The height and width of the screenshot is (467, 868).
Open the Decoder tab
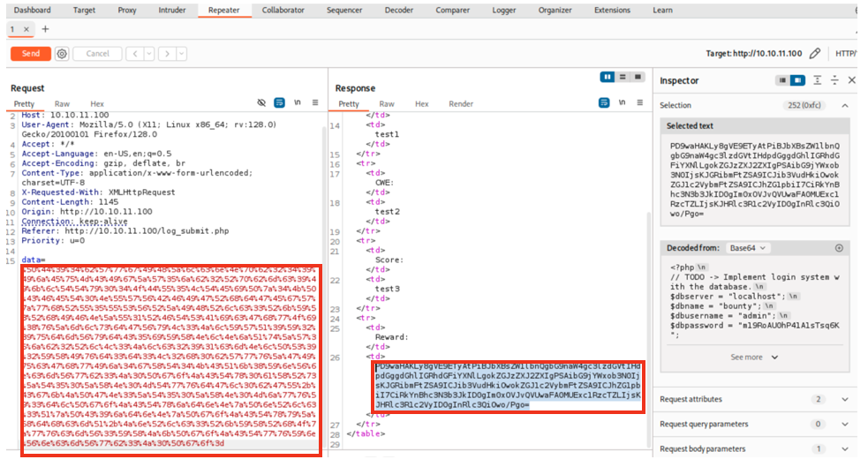point(398,10)
